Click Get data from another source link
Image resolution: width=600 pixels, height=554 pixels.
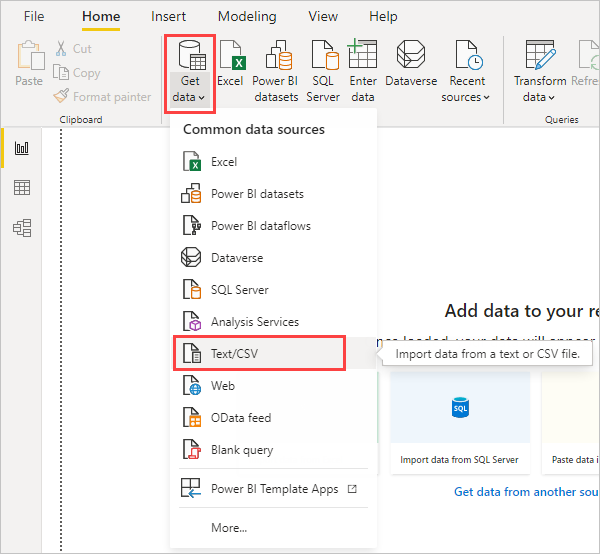[x=525, y=492]
